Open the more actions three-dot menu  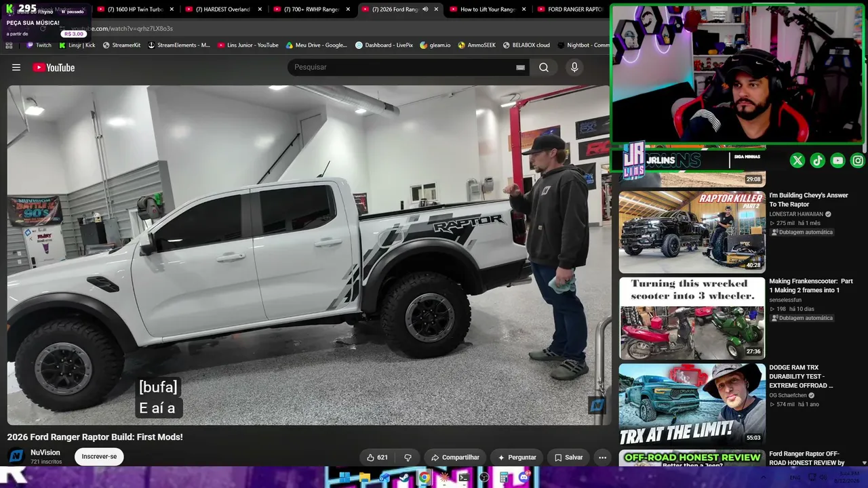coord(602,457)
